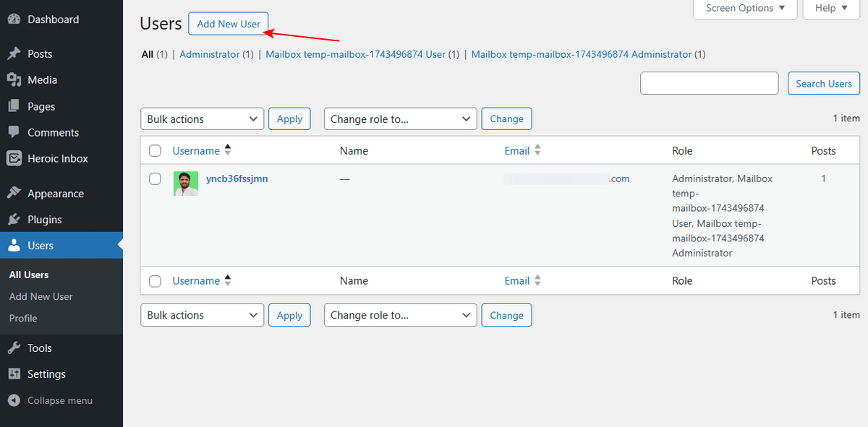Screen dimensions: 868x427
Task: Click the Posts pushpin icon
Action: click(14, 53)
